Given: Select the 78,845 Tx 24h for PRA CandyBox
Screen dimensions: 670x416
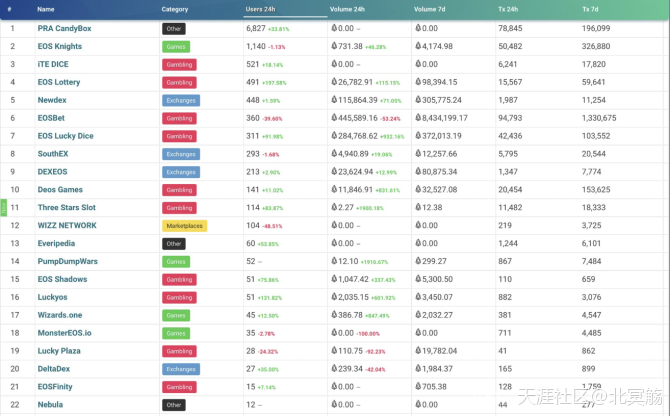Looking at the screenshot, I should 510,28.
